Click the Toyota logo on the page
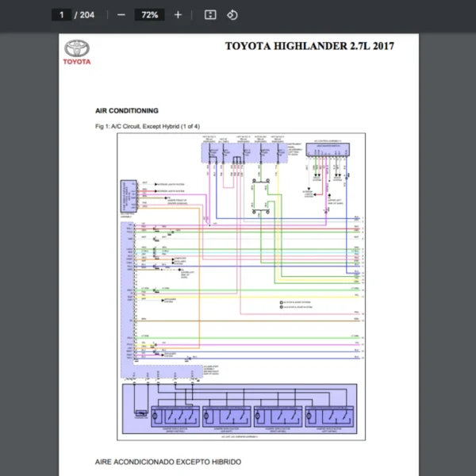 click(78, 52)
